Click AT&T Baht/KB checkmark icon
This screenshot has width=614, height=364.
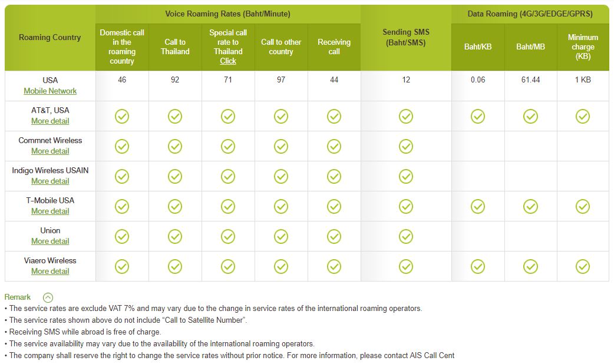coord(478,116)
